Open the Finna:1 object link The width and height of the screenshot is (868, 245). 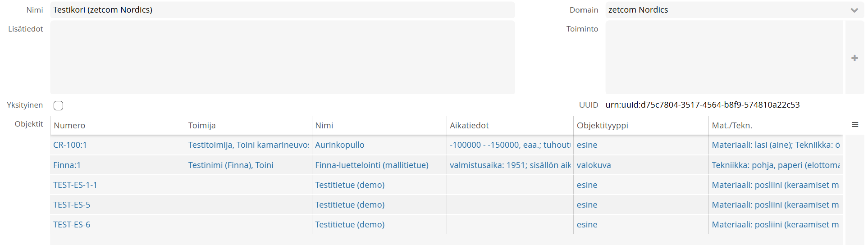coord(67,165)
